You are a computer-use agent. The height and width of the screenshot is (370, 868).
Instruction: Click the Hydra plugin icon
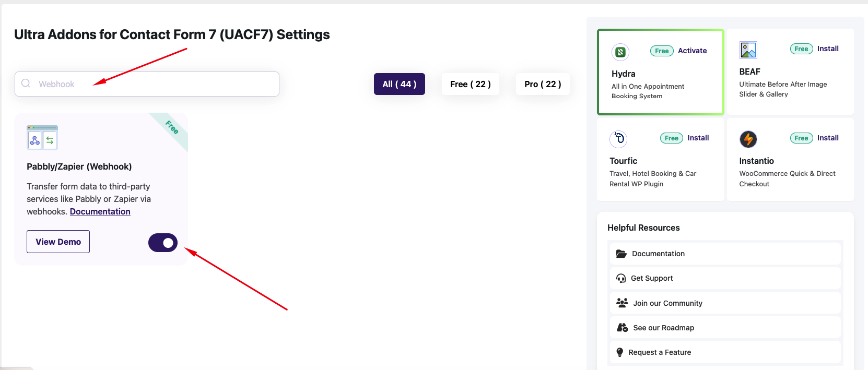pos(620,52)
